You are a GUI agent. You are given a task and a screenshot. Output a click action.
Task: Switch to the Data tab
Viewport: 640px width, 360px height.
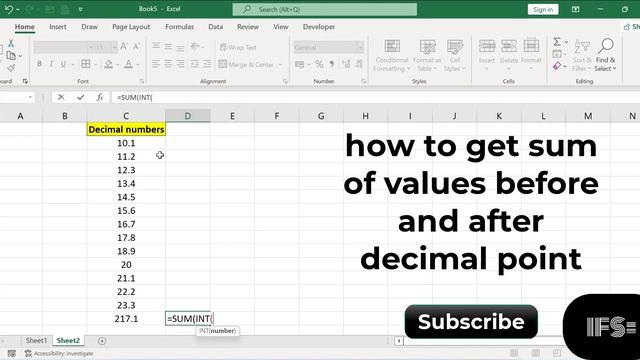click(x=216, y=27)
